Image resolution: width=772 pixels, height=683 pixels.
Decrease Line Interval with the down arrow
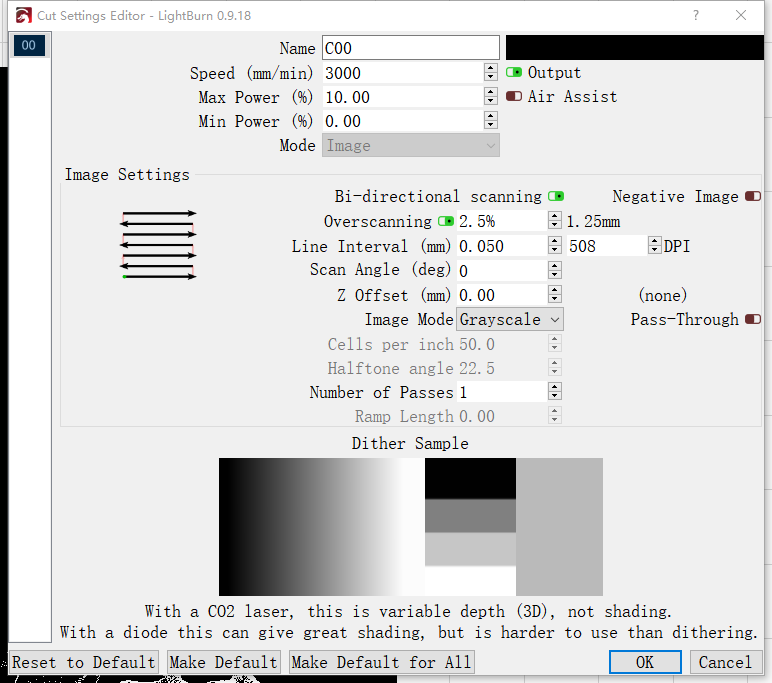tap(555, 250)
